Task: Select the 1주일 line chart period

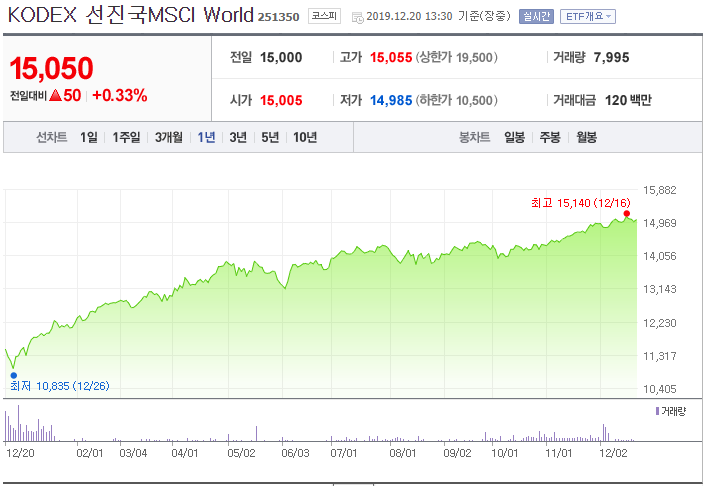Action: tap(126, 137)
